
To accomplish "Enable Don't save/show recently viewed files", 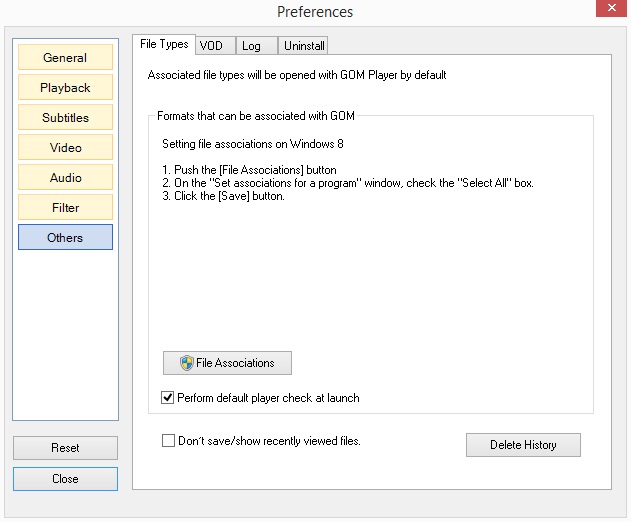I will pyautogui.click(x=168, y=441).
